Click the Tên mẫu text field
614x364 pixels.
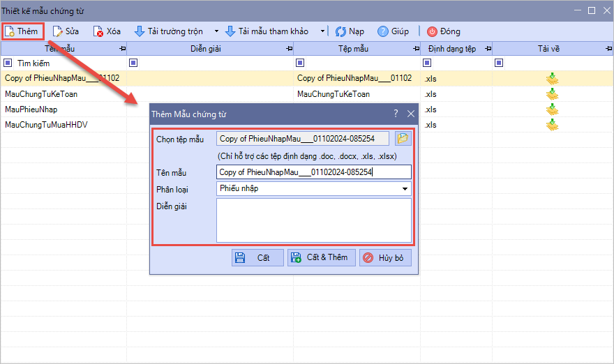313,172
